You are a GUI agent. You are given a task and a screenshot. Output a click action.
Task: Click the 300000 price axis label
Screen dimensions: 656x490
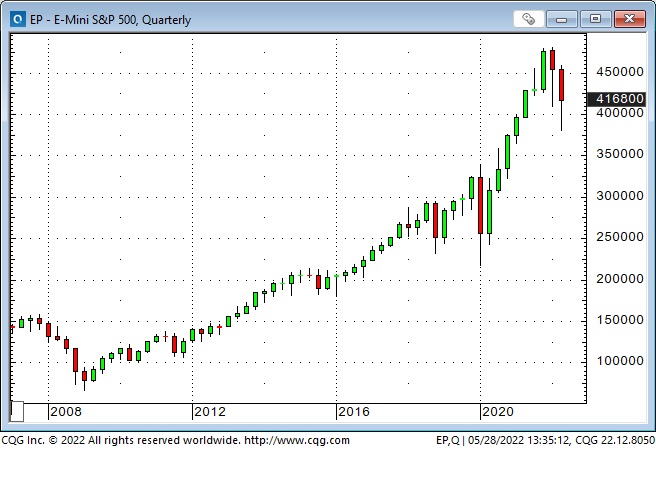[x=620, y=196]
